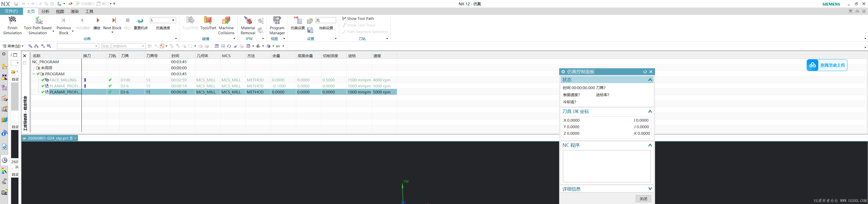Select the PLANAR_PROFI row timed 00:00:14
The image size is (868, 204).
click(214, 86)
